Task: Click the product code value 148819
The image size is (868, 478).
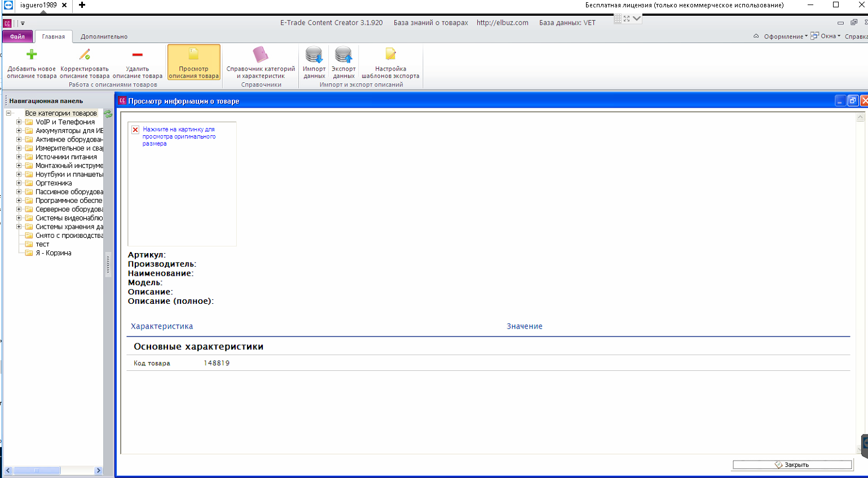Action: pos(217,363)
